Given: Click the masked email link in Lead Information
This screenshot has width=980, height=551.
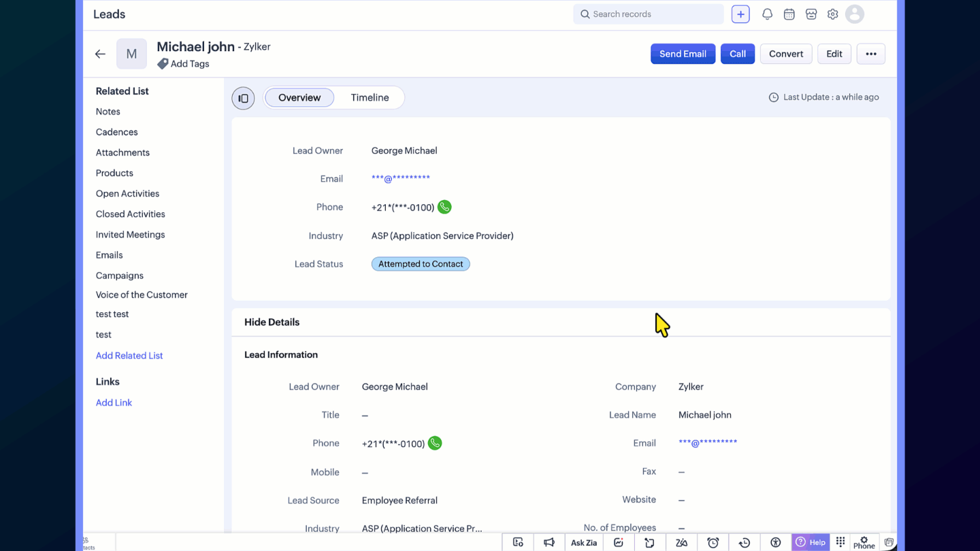Looking at the screenshot, I should [x=708, y=443].
